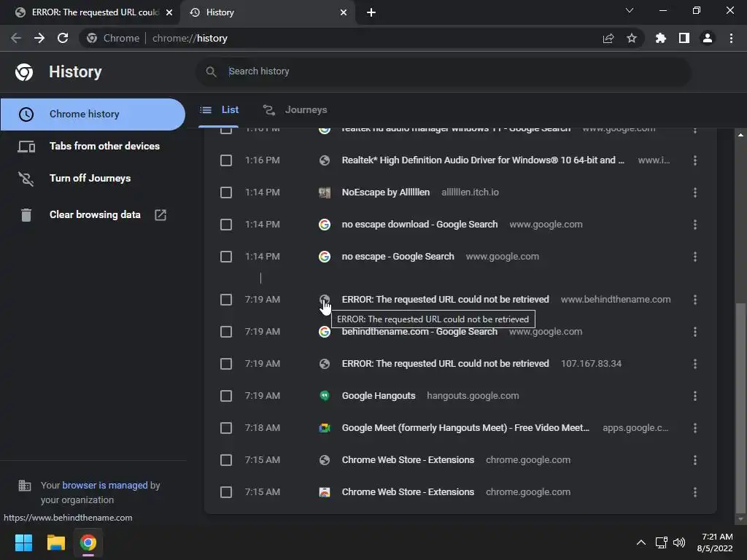
Task: Switch to the ERROR requested URL browser tab
Action: click(90, 12)
